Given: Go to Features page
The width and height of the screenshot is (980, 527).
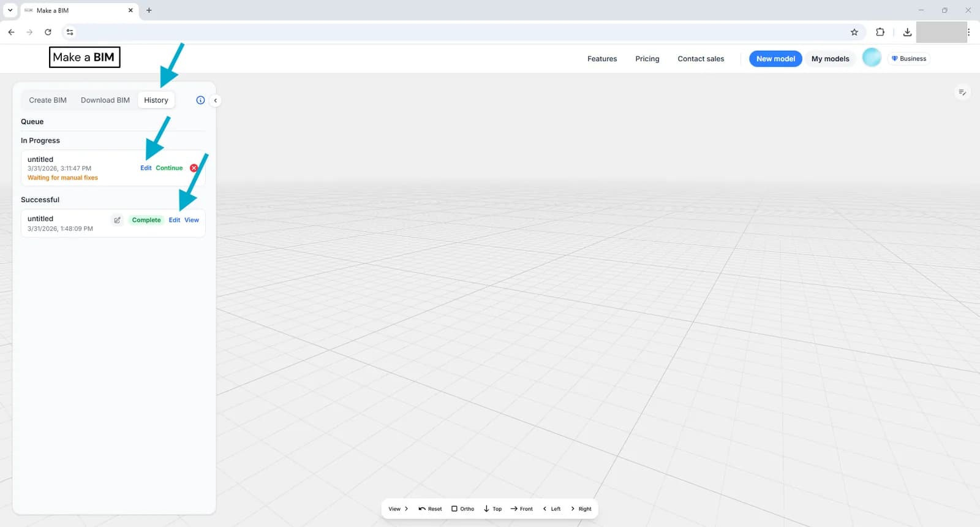Looking at the screenshot, I should (x=602, y=59).
